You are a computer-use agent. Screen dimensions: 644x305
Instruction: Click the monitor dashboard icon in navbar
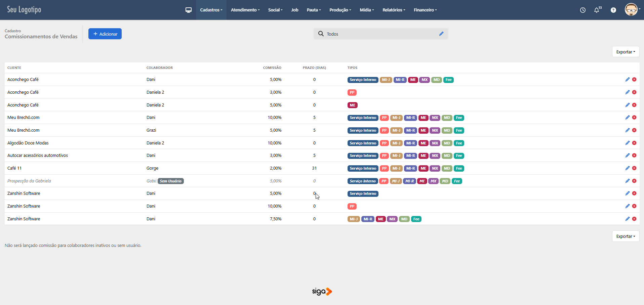189,10
